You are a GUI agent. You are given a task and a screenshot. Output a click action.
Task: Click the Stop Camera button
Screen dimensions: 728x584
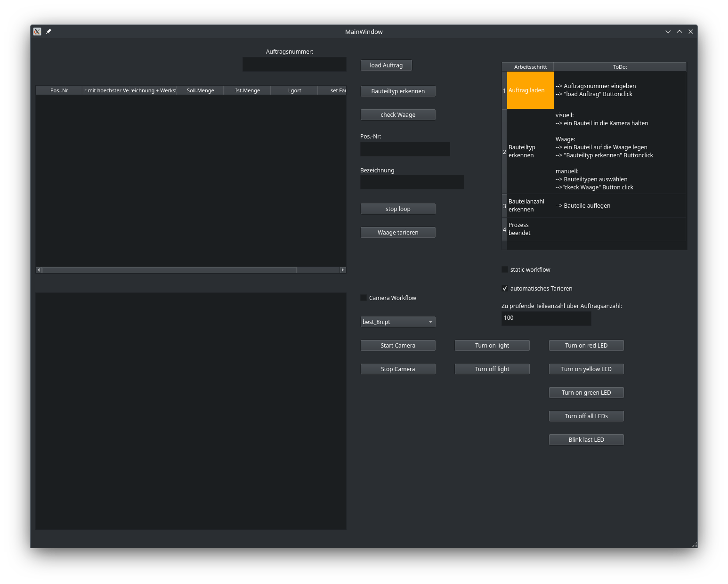pyautogui.click(x=398, y=369)
